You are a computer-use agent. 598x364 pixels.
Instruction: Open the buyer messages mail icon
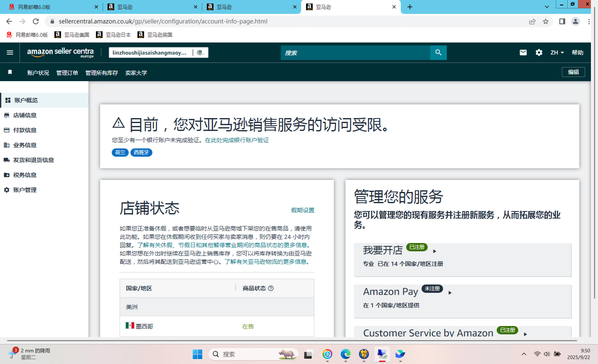pyautogui.click(x=523, y=52)
